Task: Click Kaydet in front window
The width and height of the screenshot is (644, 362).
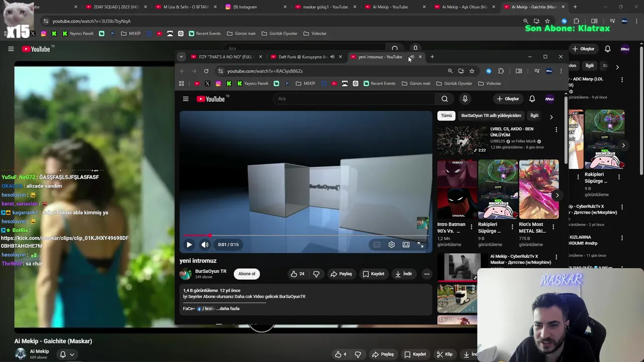Action: (373, 274)
